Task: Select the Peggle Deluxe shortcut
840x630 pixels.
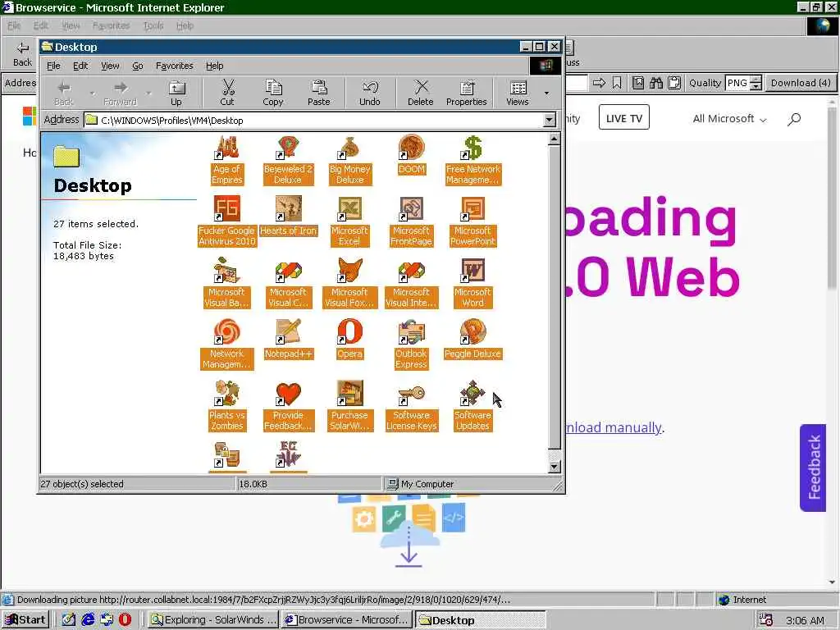Action: tap(472, 340)
